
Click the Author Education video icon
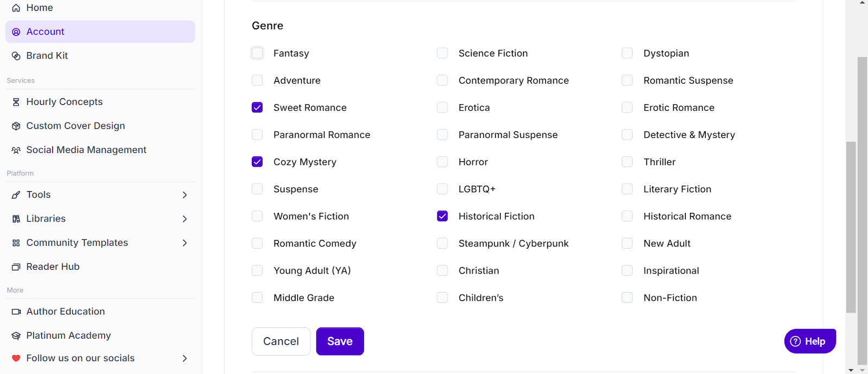(16, 312)
